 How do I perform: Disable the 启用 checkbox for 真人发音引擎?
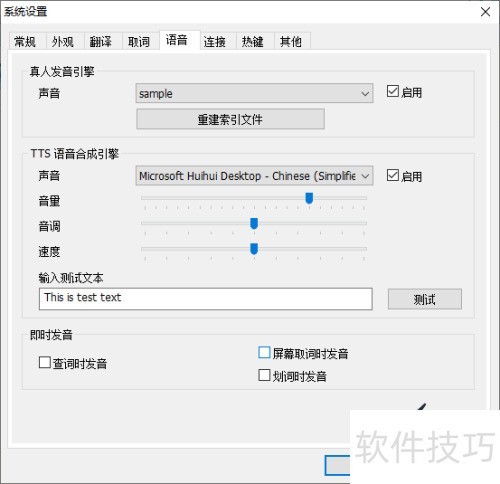point(393,91)
